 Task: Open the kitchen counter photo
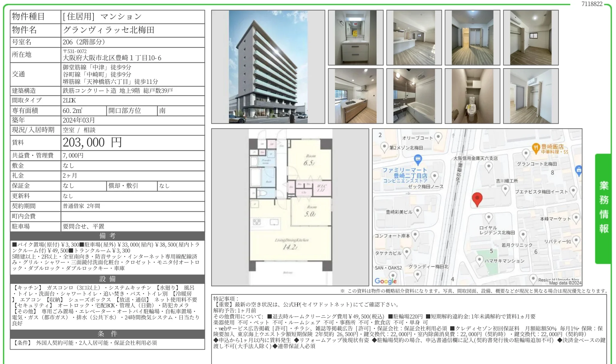[x=355, y=96]
